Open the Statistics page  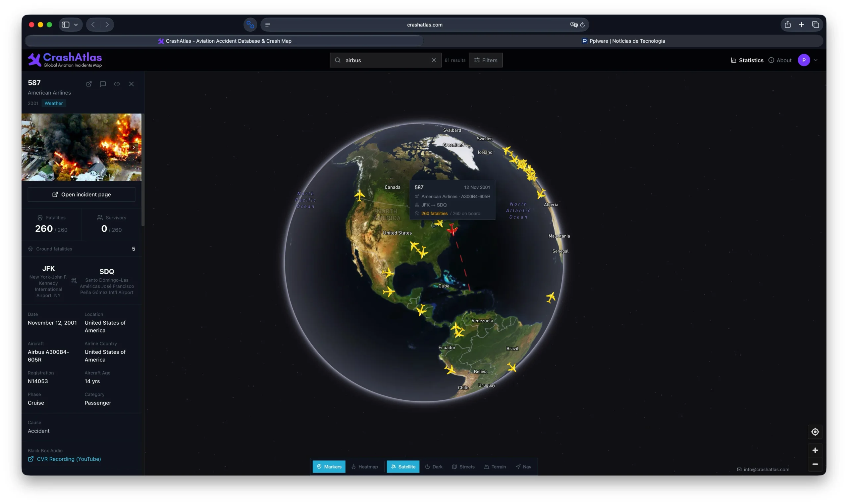click(x=747, y=60)
